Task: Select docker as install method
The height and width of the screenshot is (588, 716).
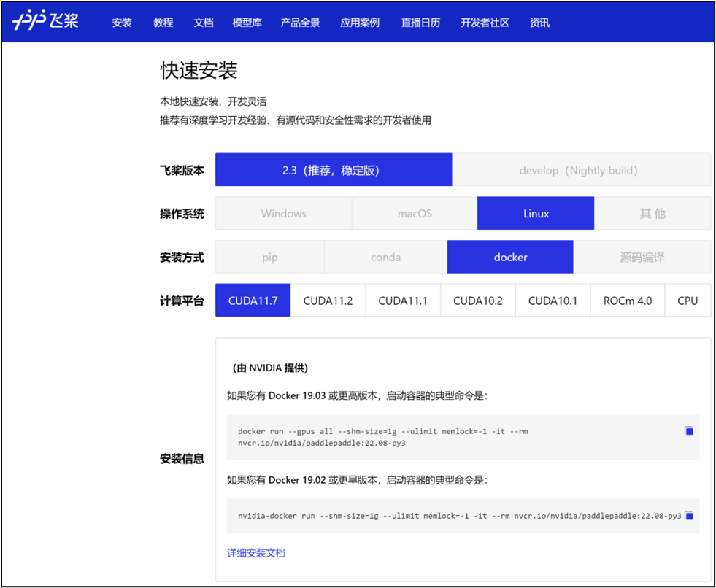Action: tap(510, 257)
